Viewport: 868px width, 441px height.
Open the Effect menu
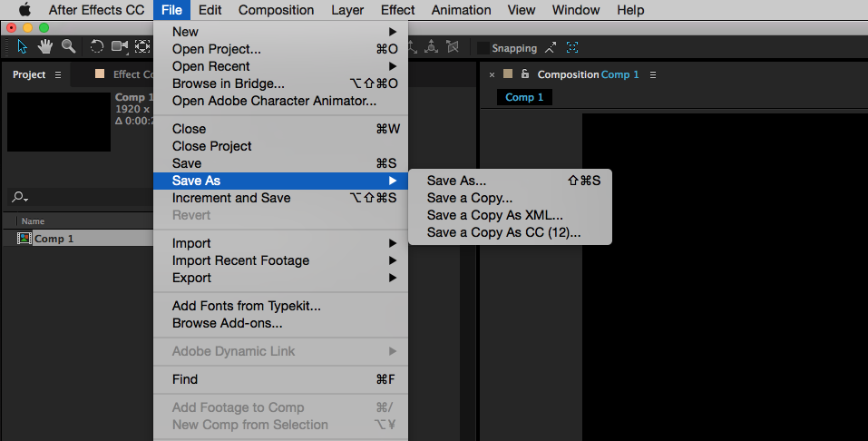[397, 10]
